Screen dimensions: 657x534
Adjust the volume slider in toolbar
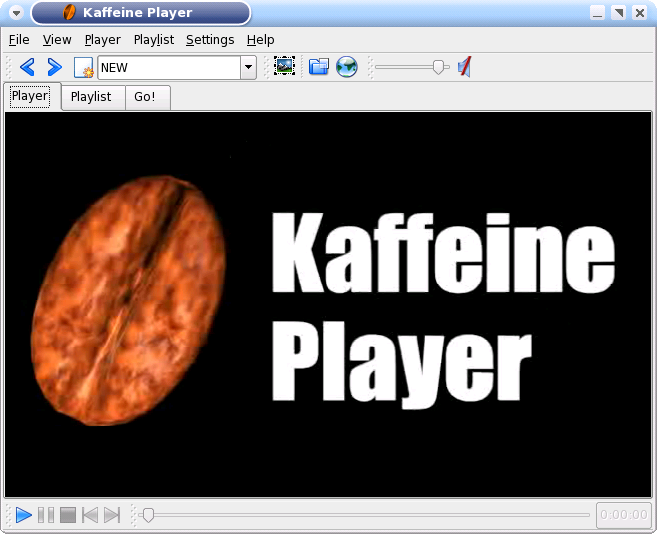click(x=412, y=67)
